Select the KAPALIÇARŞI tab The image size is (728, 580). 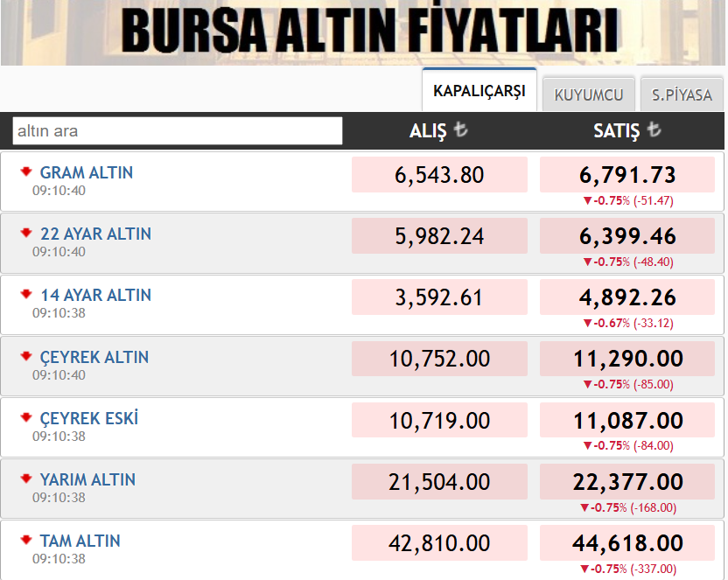point(479,90)
